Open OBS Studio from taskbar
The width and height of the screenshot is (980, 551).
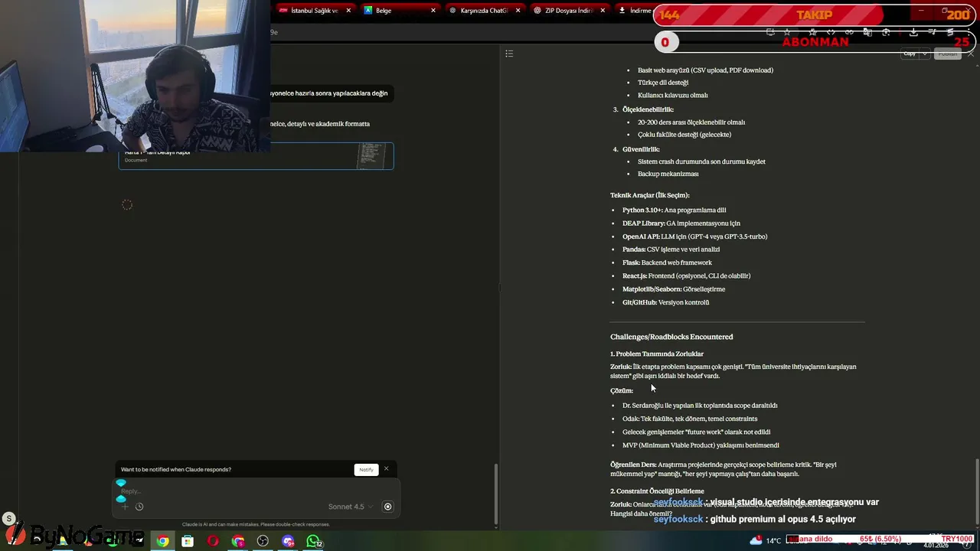263,541
